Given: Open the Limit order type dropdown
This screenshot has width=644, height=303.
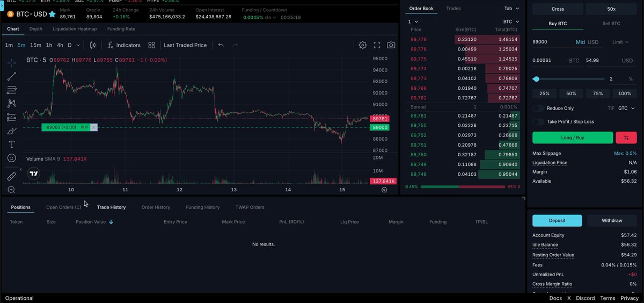Looking at the screenshot, I should (x=620, y=42).
